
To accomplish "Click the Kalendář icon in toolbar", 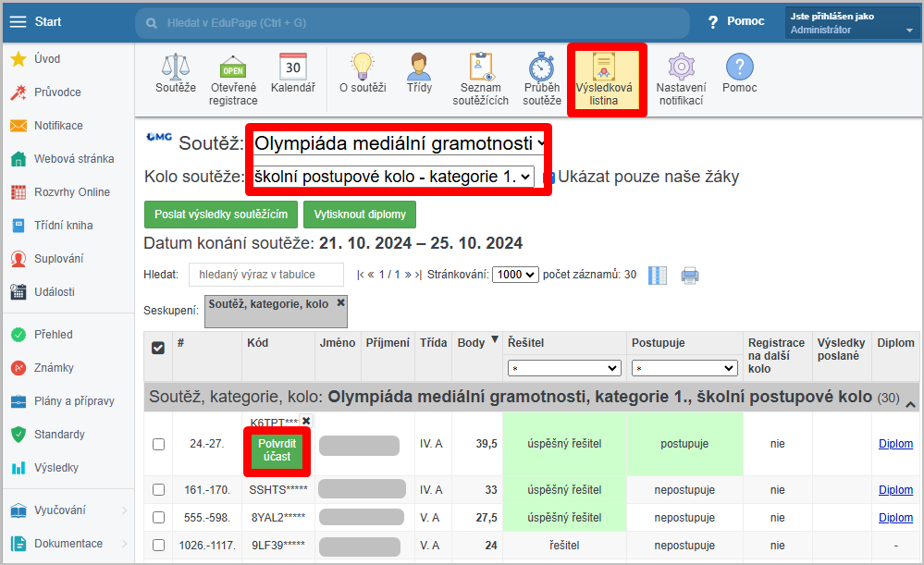I will [293, 68].
